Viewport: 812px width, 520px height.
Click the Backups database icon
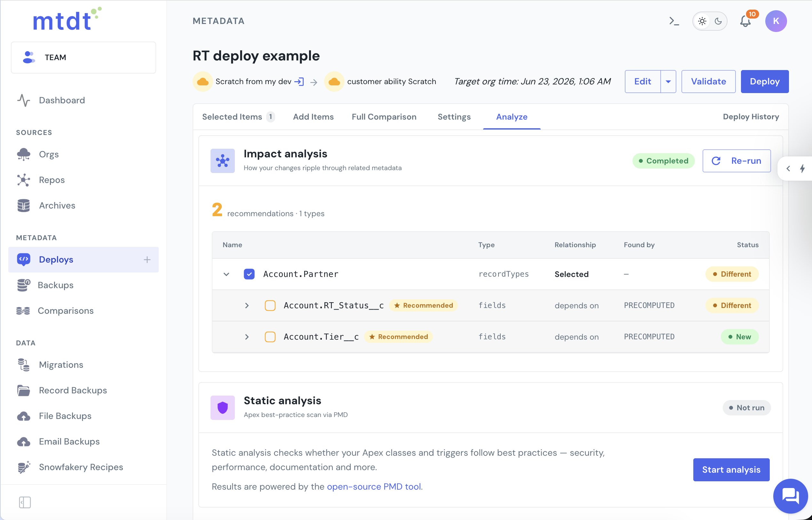tap(23, 285)
